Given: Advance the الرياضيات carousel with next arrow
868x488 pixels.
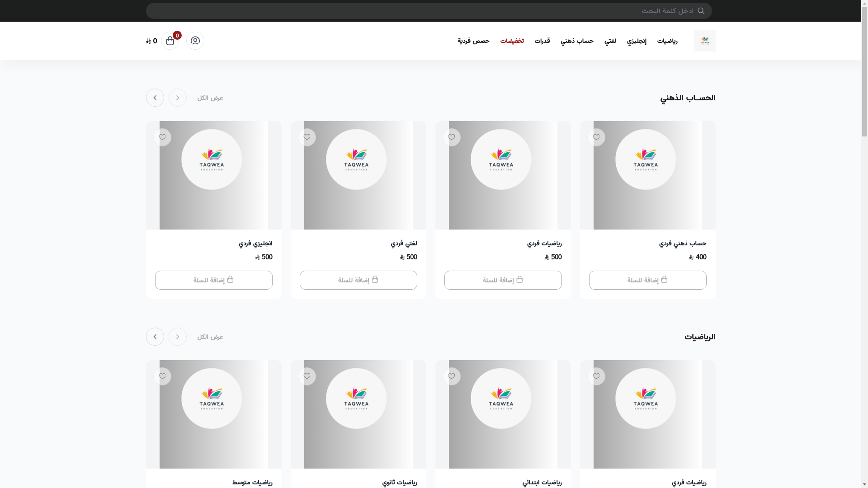Looking at the screenshot, I should pos(155,337).
